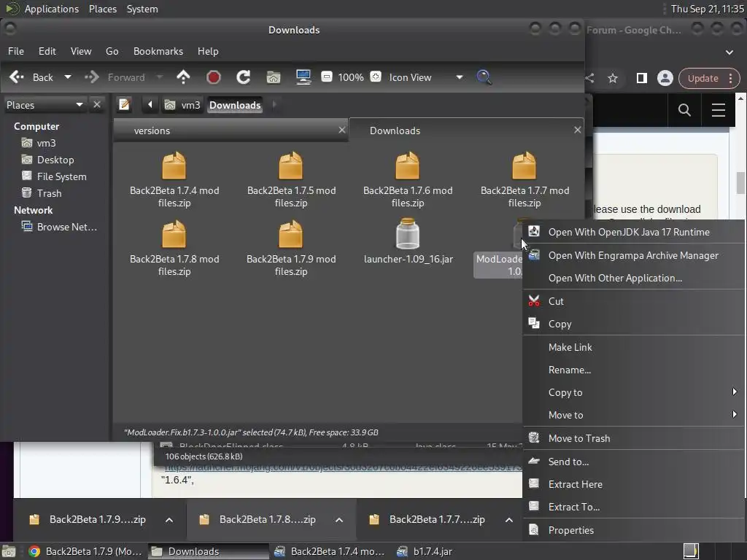Expand Back2Beta 1.7.8 download chevron
The height and width of the screenshot is (560, 747).
[339, 519]
